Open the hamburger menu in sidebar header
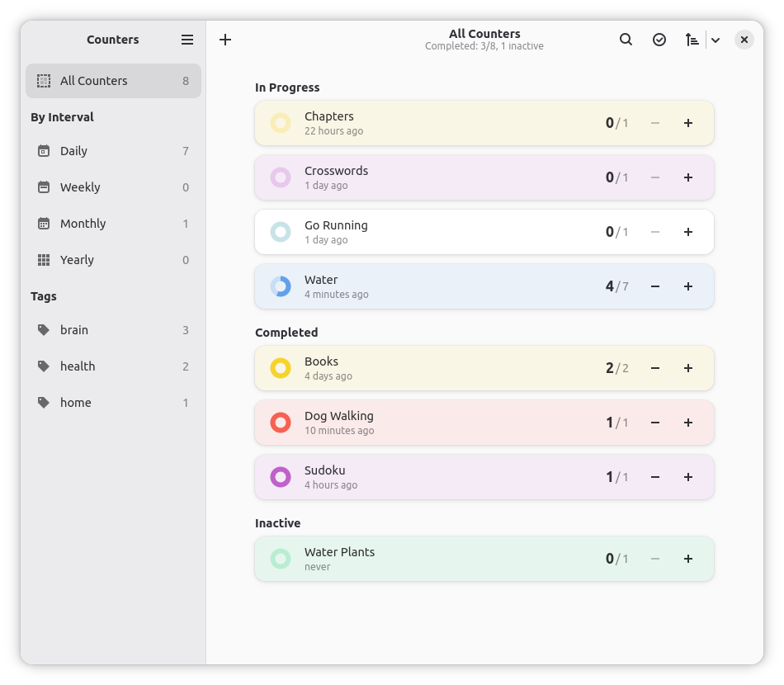Screen dimensions: 784x685 pyautogui.click(x=187, y=40)
